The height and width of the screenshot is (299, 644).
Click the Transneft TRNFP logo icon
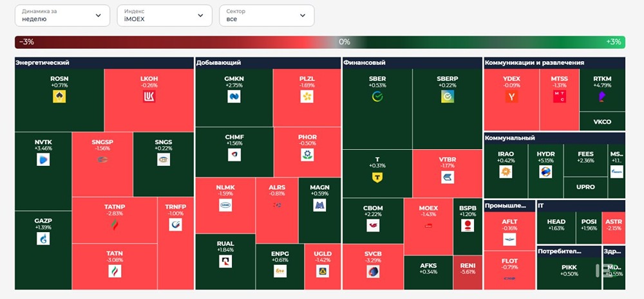(x=175, y=225)
